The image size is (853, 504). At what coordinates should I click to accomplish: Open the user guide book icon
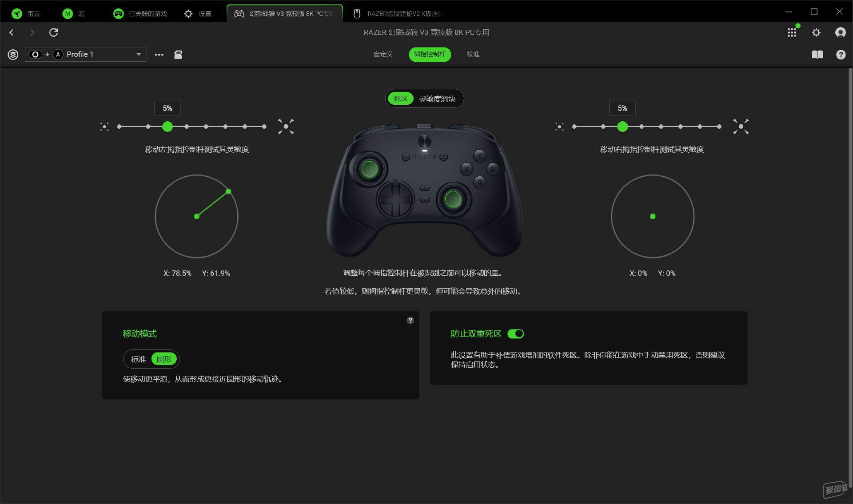(x=817, y=55)
